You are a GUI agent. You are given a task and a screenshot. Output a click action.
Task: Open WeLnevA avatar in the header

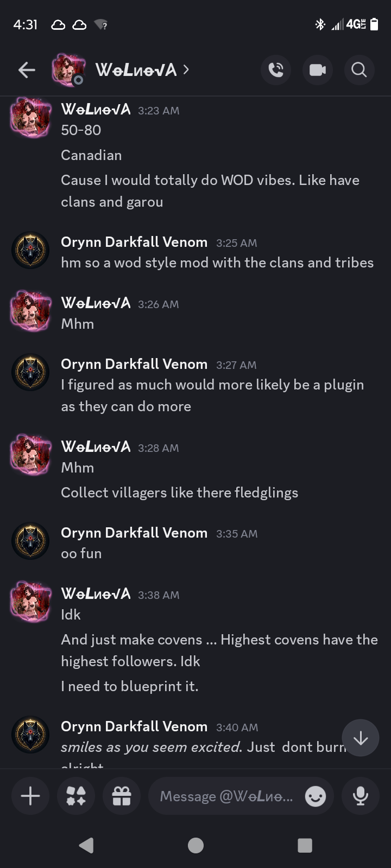click(x=68, y=70)
